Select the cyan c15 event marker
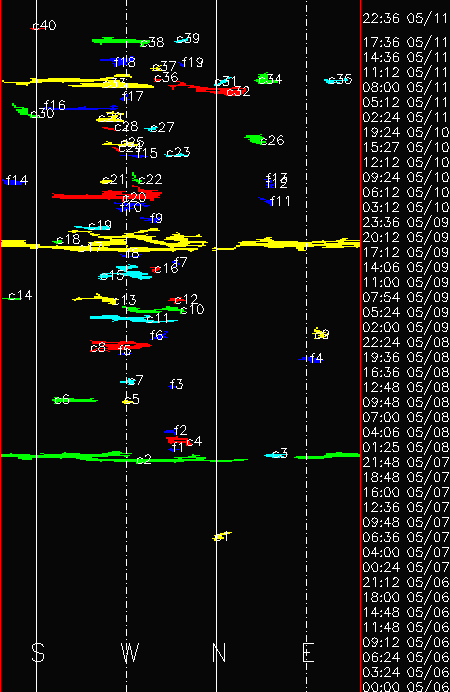Screen dimensions: 450x692 [x=126, y=273]
